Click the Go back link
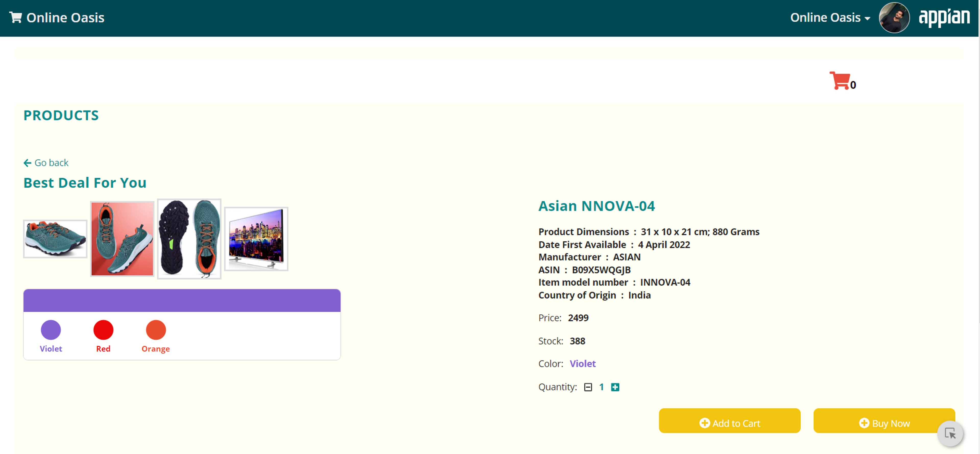Image resolution: width=980 pixels, height=454 pixels. (x=46, y=163)
